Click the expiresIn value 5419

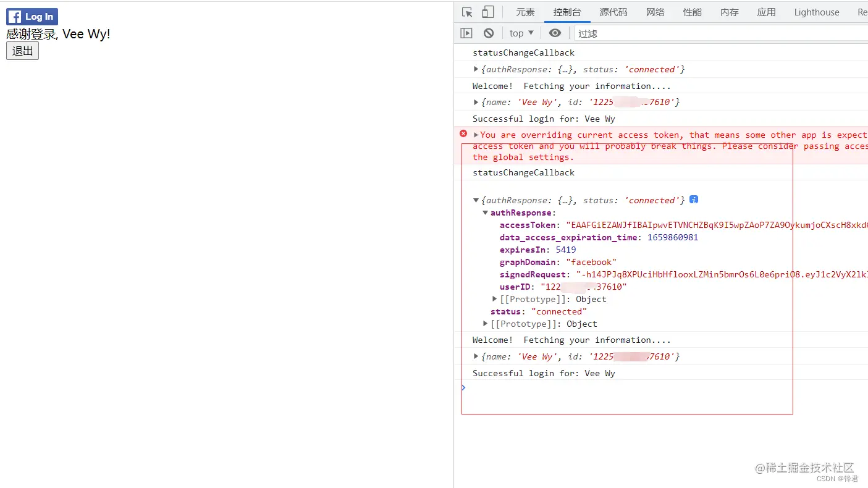566,250
